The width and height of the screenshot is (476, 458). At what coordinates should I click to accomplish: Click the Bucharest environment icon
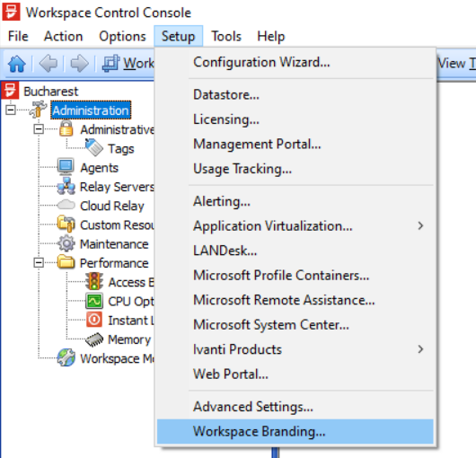tap(10, 91)
